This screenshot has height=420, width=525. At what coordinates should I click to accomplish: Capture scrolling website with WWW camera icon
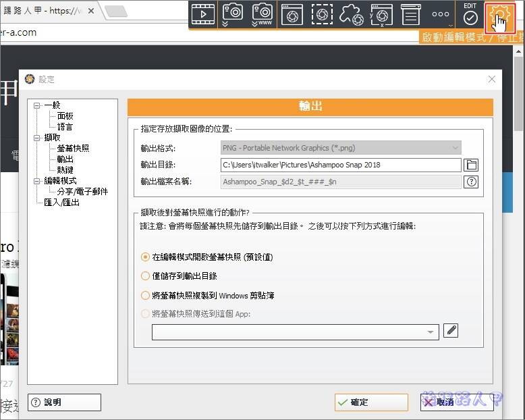point(262,14)
